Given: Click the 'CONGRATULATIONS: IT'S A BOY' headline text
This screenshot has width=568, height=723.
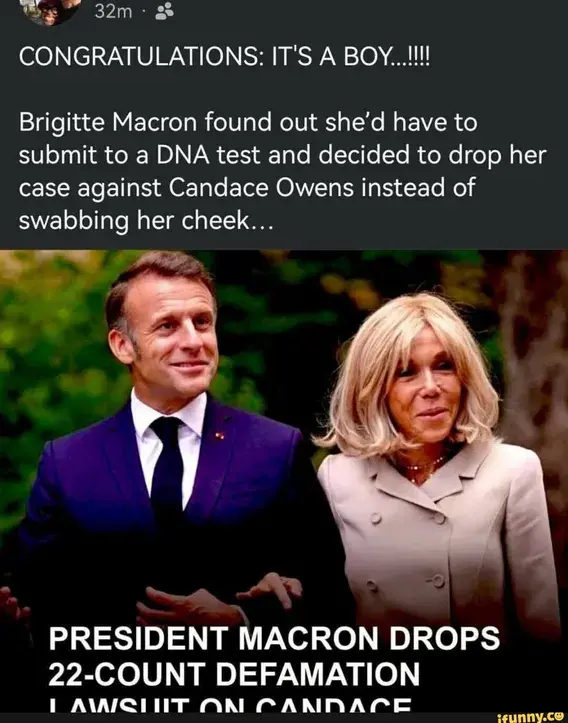Looking at the screenshot, I should tap(224, 58).
